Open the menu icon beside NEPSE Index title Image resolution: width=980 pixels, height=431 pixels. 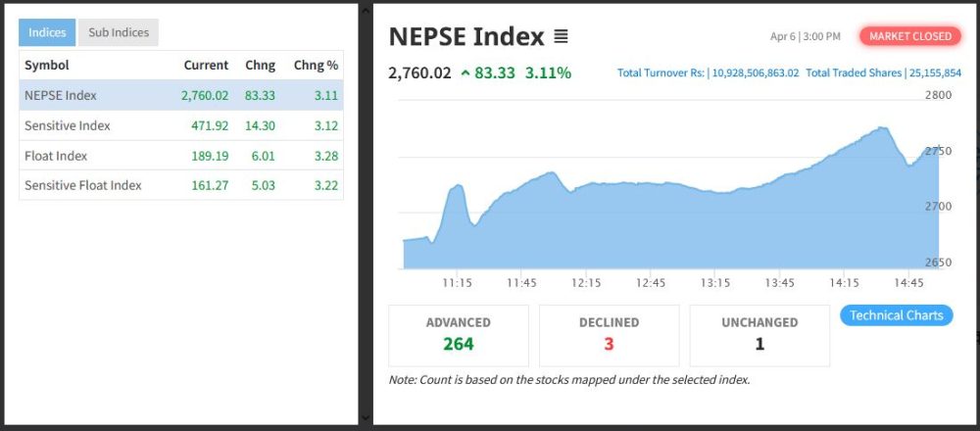point(561,37)
